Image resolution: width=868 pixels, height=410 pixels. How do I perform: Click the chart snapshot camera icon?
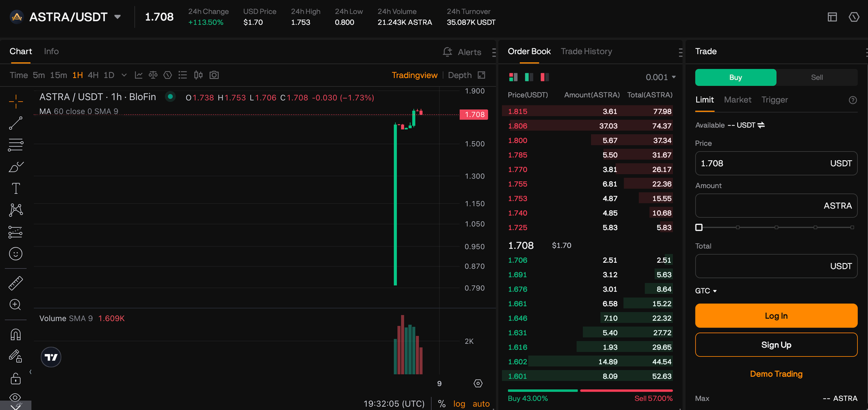[214, 75]
